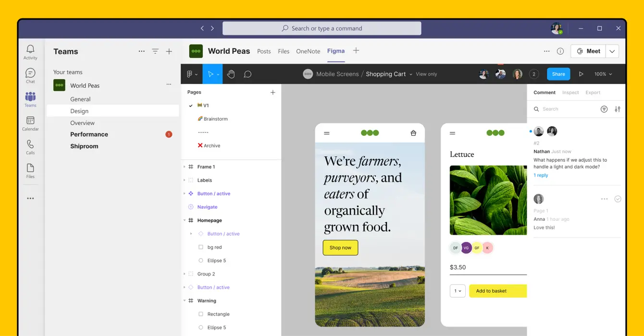Resolve Anna's comment with the checkmark
The width and height of the screenshot is (644, 336).
click(618, 199)
